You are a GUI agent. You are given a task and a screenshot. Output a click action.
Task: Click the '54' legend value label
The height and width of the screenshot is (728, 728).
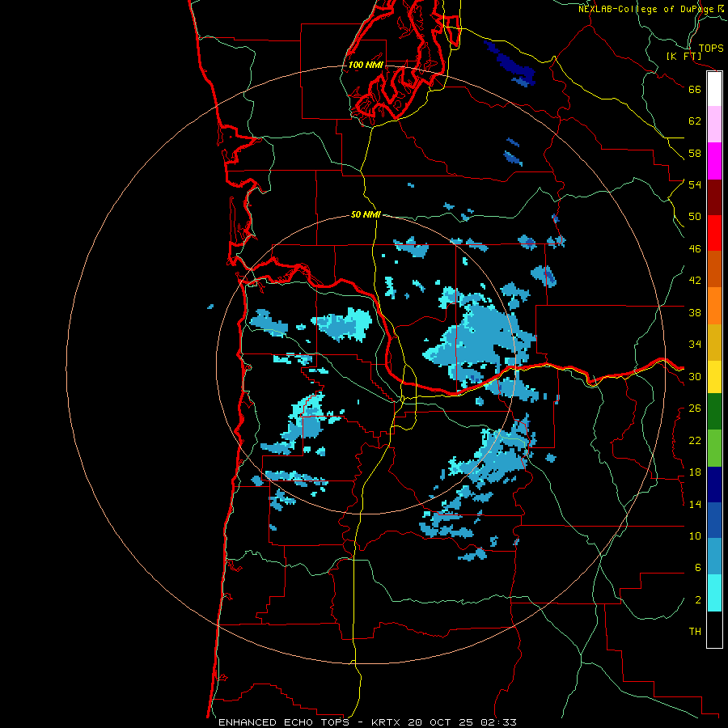pos(695,184)
